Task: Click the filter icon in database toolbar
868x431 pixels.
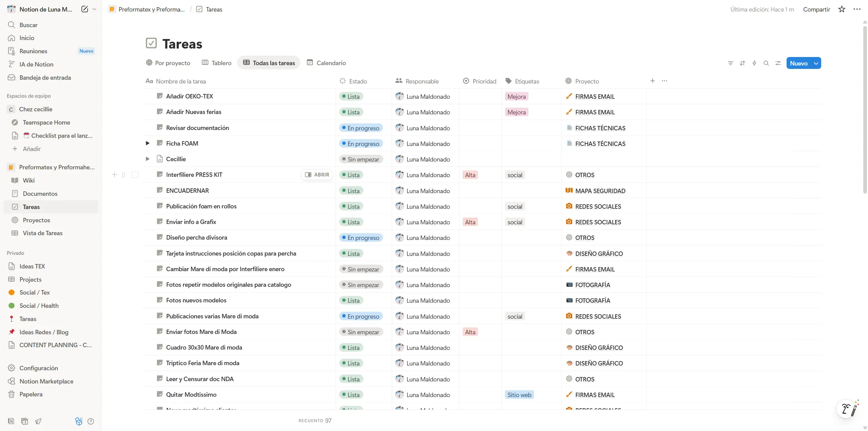Action: [x=730, y=63]
